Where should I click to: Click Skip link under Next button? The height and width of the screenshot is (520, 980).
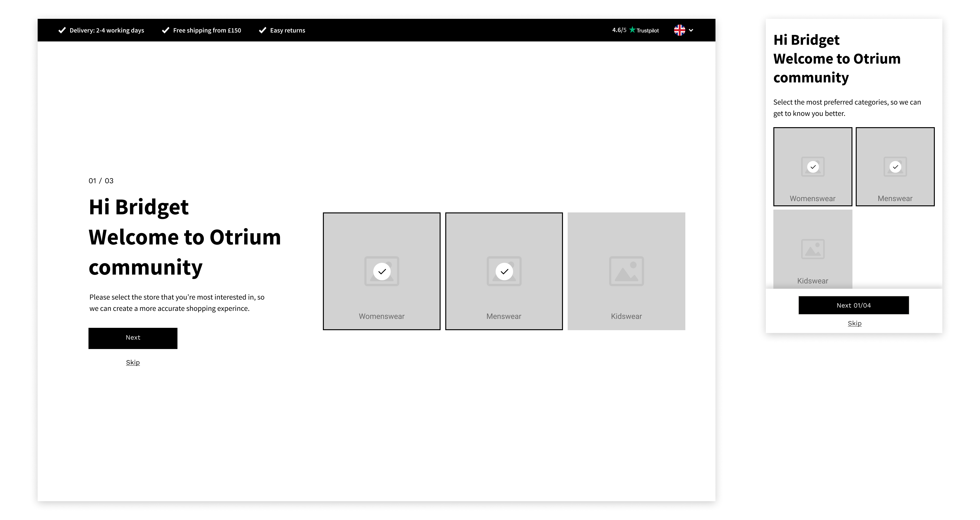point(133,362)
